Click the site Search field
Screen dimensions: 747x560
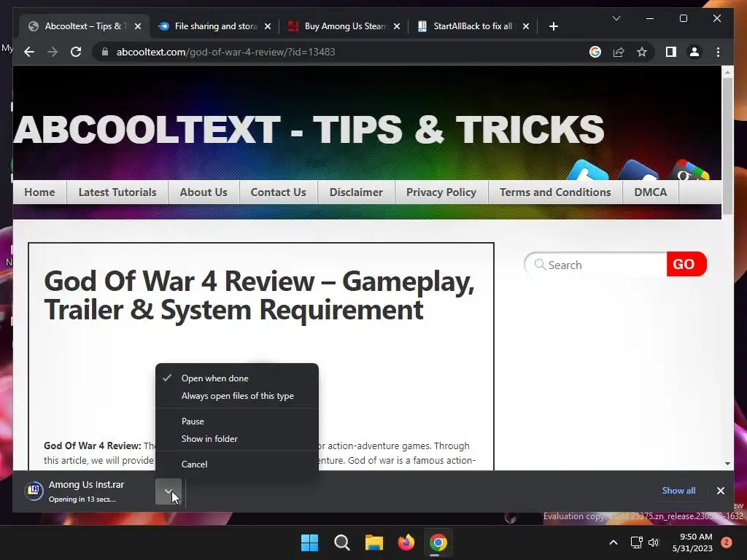[595, 264]
